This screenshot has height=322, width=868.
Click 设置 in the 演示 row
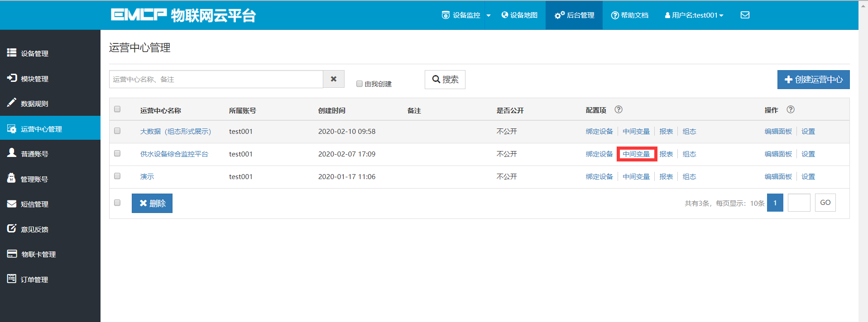click(x=808, y=176)
